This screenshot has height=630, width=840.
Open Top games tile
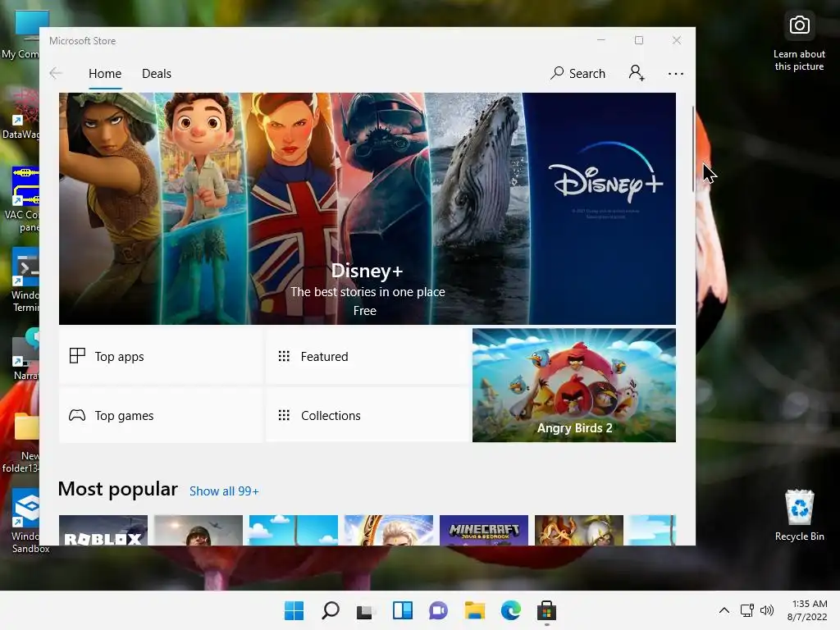point(160,415)
